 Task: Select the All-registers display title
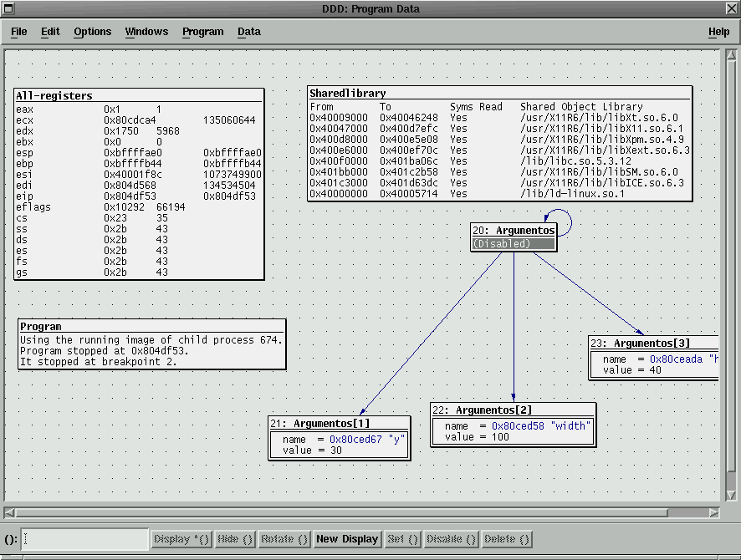coord(54,96)
